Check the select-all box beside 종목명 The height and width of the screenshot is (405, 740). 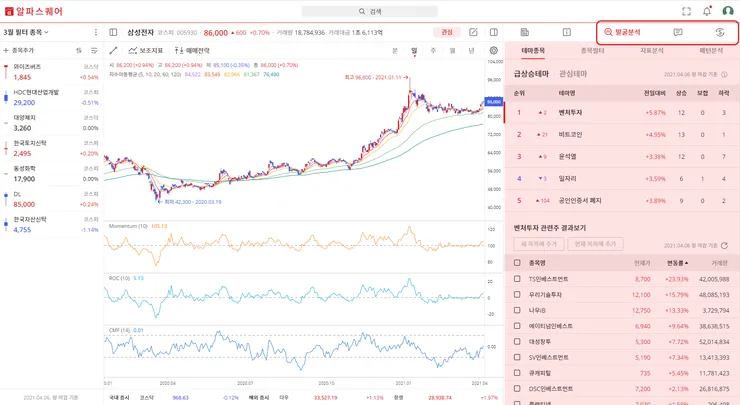517,262
